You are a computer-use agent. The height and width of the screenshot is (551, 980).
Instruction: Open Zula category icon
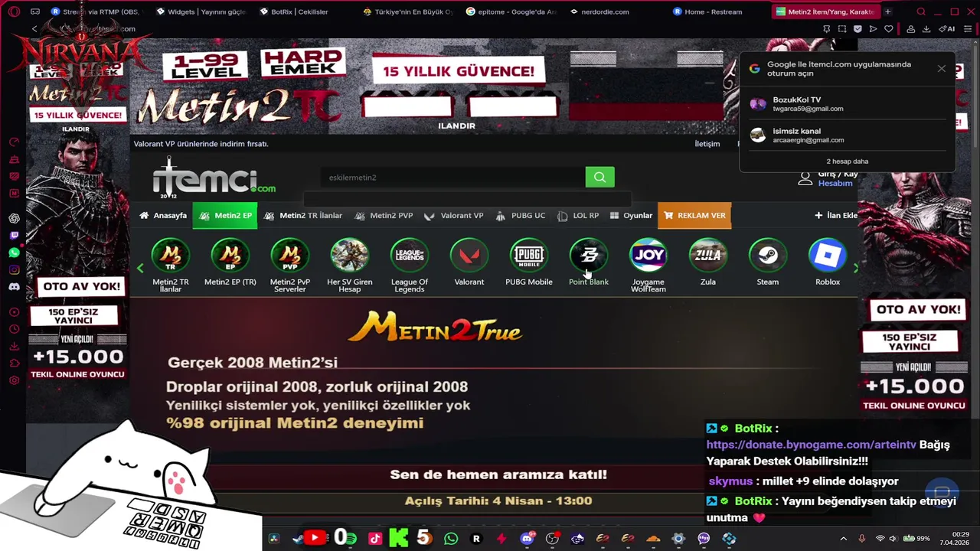pos(708,256)
